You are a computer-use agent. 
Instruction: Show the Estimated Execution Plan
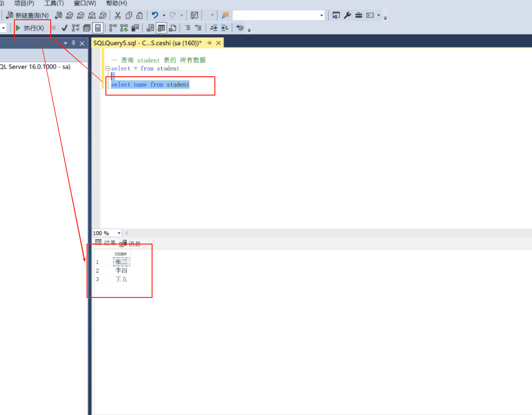[76, 28]
